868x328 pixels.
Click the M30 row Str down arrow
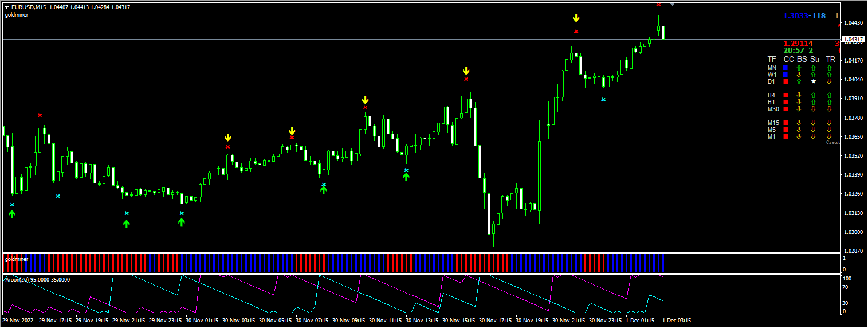click(x=814, y=109)
